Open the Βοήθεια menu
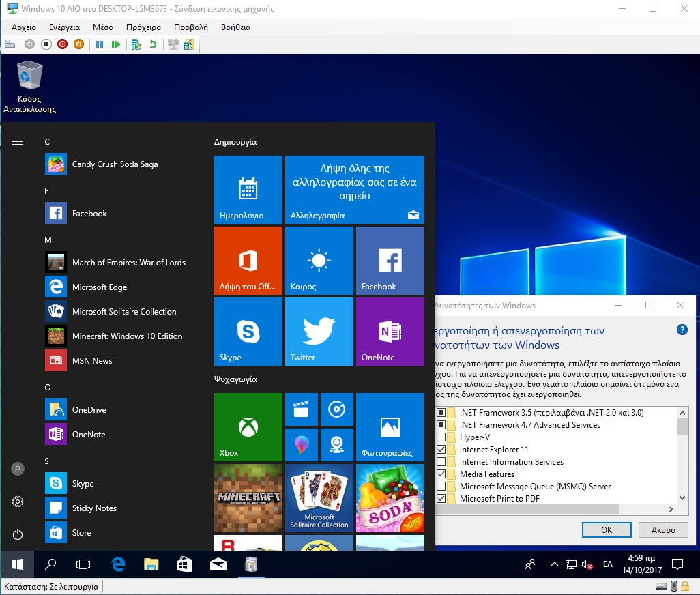The width and height of the screenshot is (700, 595). pyautogui.click(x=235, y=27)
